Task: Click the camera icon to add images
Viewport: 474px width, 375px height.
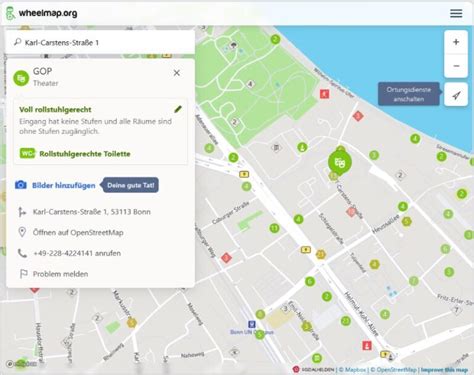Action: [21, 185]
